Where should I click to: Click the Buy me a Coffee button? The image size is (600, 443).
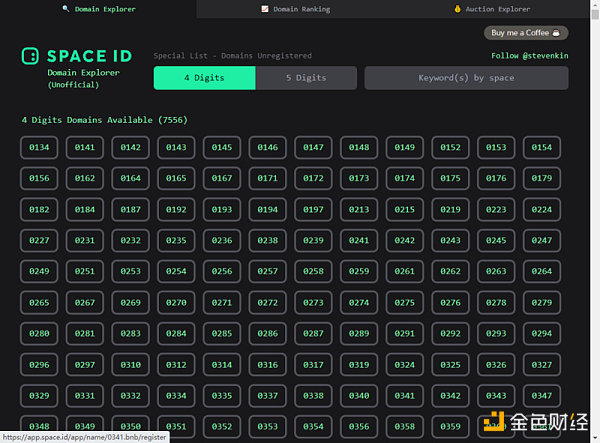[x=526, y=33]
